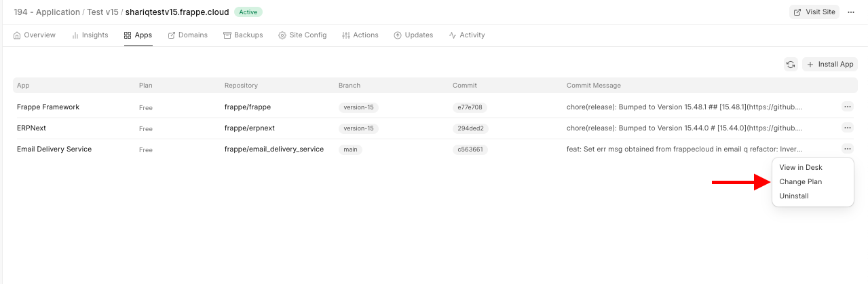Open the Actions tab
Screen dimensions: 868x284
(360, 35)
